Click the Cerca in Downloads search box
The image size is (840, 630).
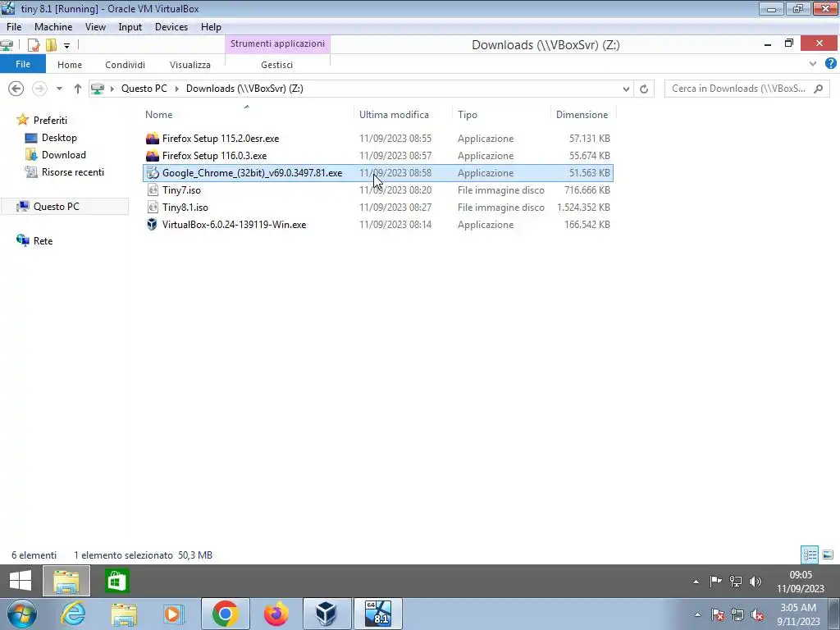746,89
